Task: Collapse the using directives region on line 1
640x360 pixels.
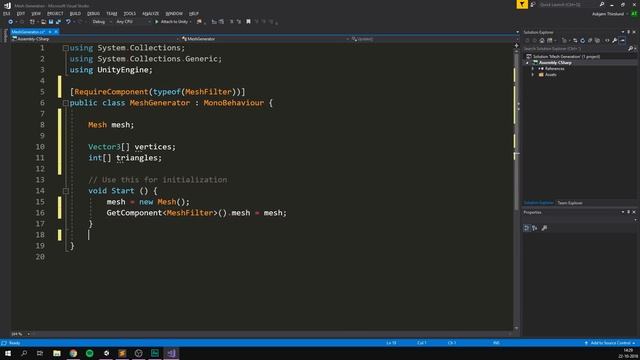Action: point(66,48)
